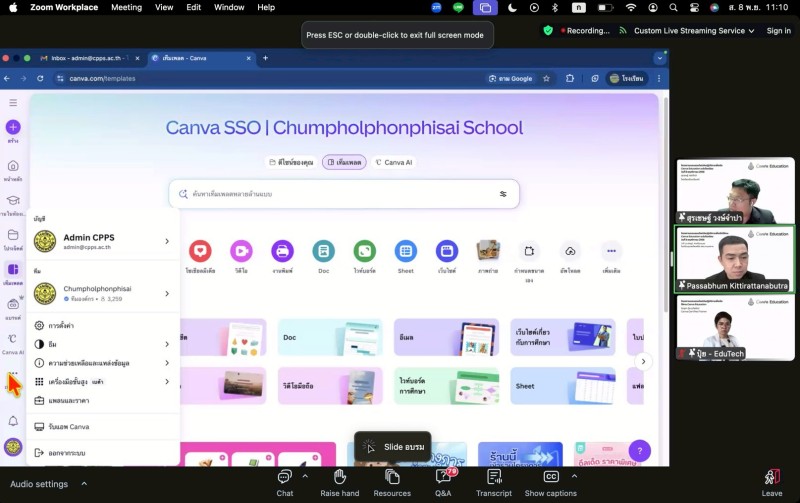Click the Resources icon in Zoom toolbar

pos(392,478)
